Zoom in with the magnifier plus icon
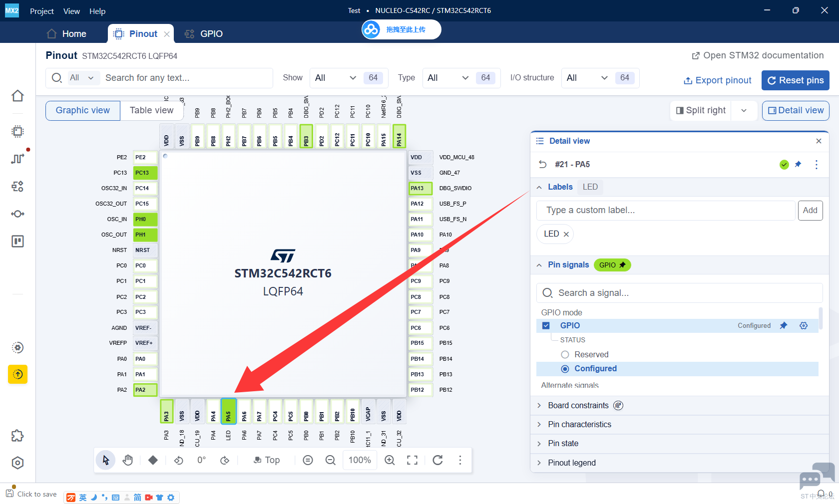This screenshot has height=504, width=839. click(x=390, y=460)
